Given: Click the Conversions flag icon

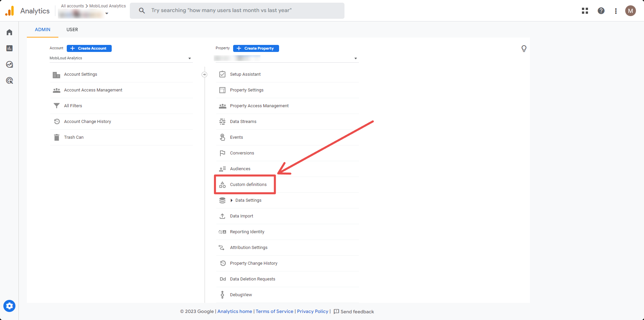Looking at the screenshot, I should pyautogui.click(x=222, y=153).
